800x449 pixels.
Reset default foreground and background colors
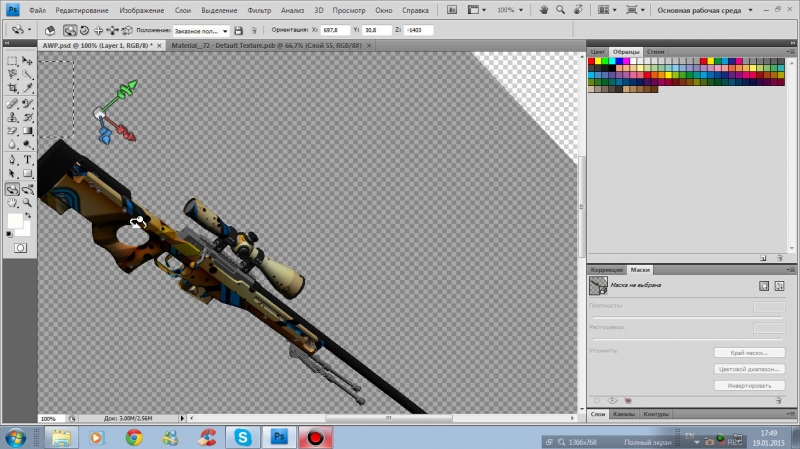coord(9,235)
